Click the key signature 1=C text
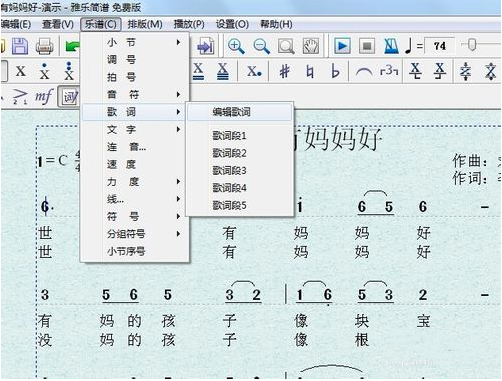This screenshot has width=502, height=381. point(53,161)
